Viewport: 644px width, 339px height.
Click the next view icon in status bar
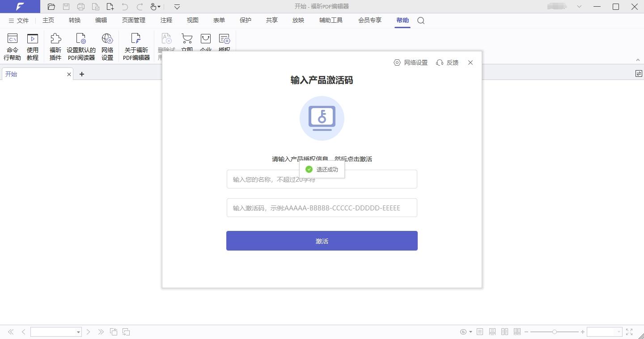click(x=126, y=332)
